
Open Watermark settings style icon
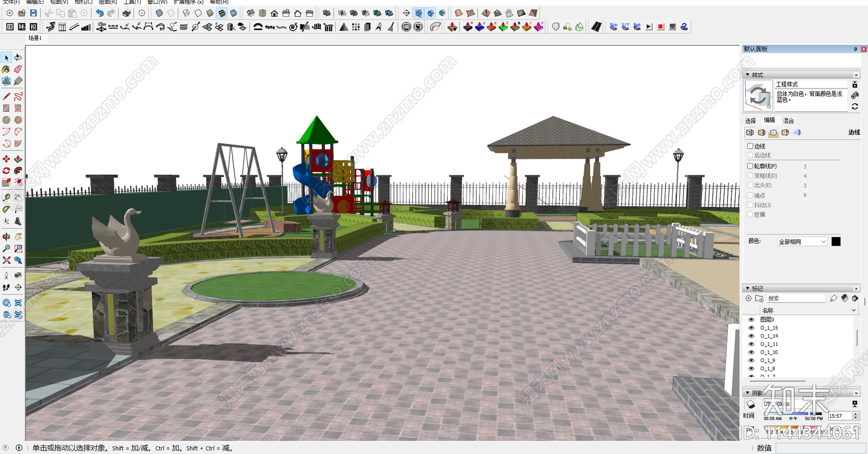(x=786, y=133)
